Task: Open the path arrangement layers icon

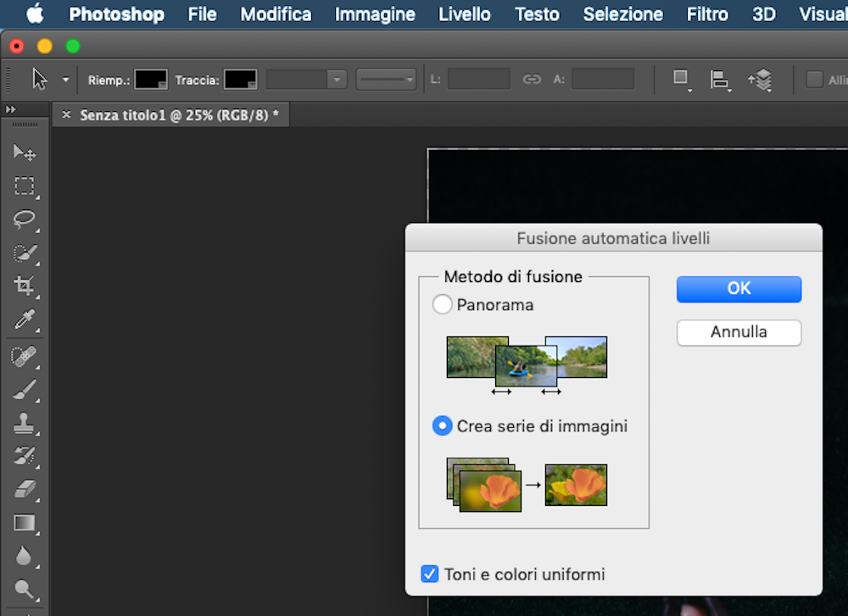Action: [x=761, y=80]
